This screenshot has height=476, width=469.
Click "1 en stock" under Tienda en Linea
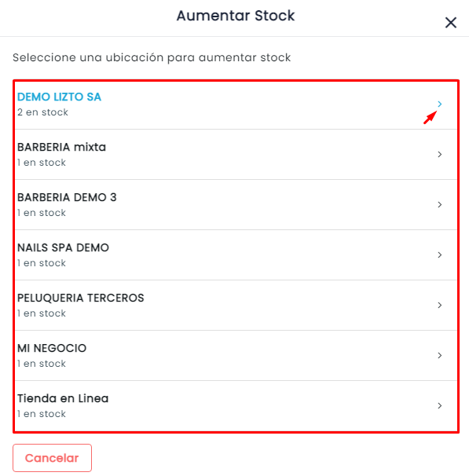[x=42, y=414]
